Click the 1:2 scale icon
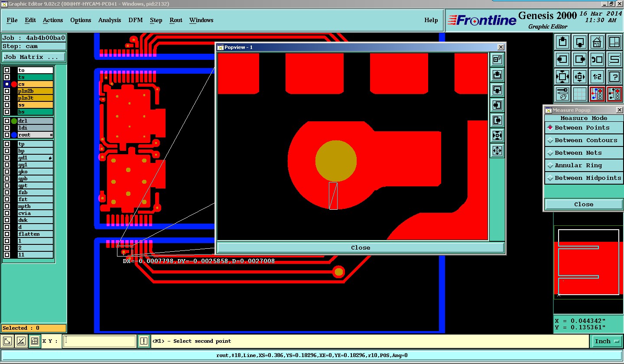Image resolution: width=624 pixels, height=364 pixels. [x=597, y=77]
